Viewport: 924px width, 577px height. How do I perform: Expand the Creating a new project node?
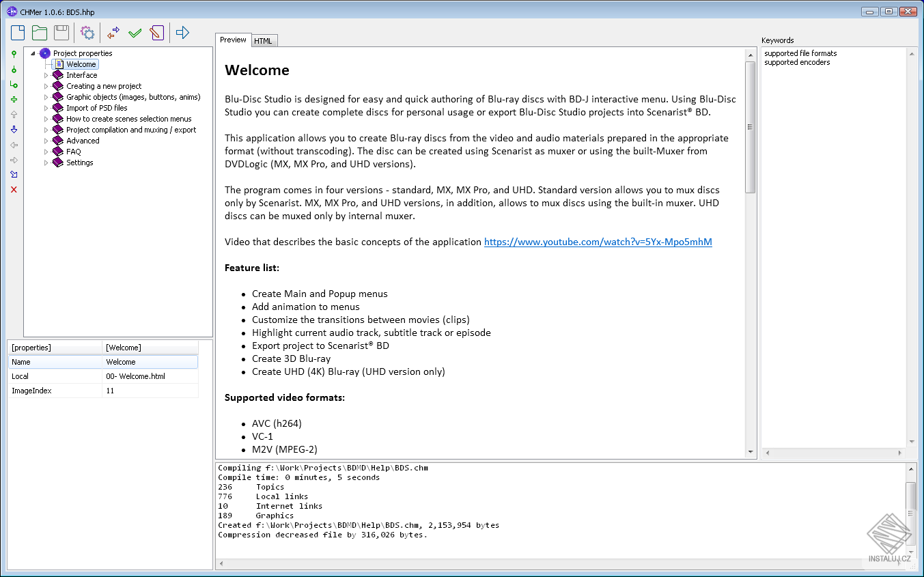(46, 86)
